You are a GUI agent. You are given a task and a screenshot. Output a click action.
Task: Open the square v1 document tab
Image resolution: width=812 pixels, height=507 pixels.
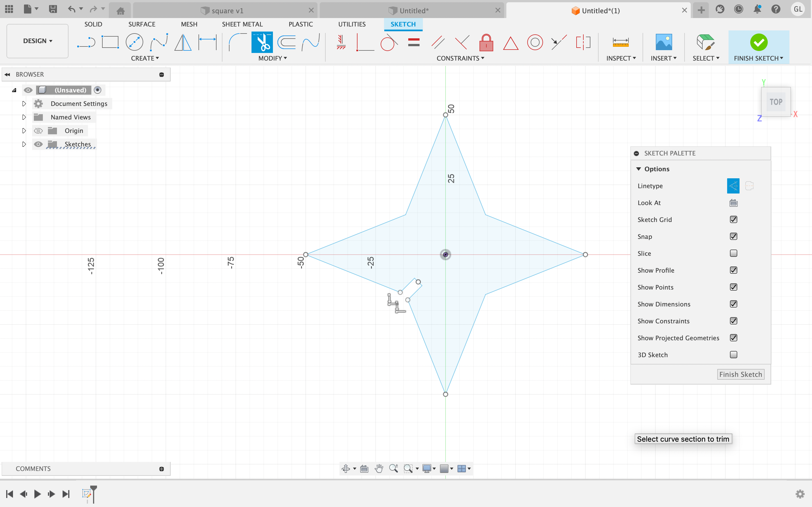pyautogui.click(x=227, y=11)
